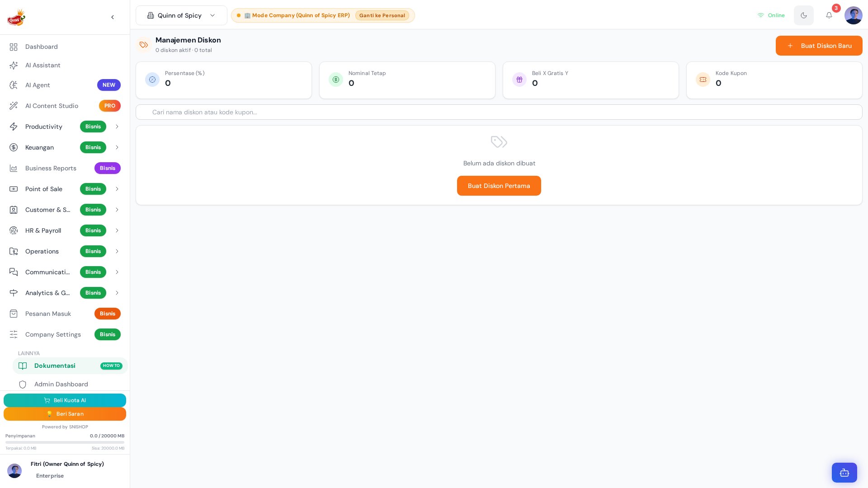
Task: Click the Nominal Tetap dollar icon
Action: [x=336, y=80]
